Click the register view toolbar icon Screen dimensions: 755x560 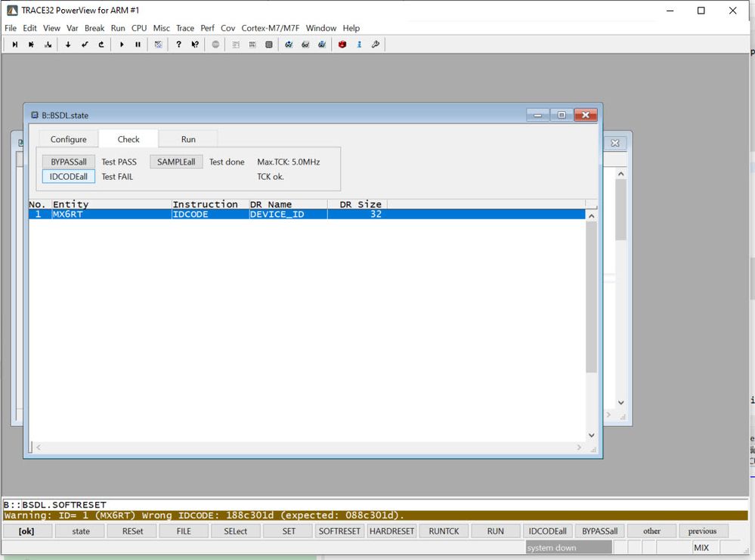[x=252, y=45]
